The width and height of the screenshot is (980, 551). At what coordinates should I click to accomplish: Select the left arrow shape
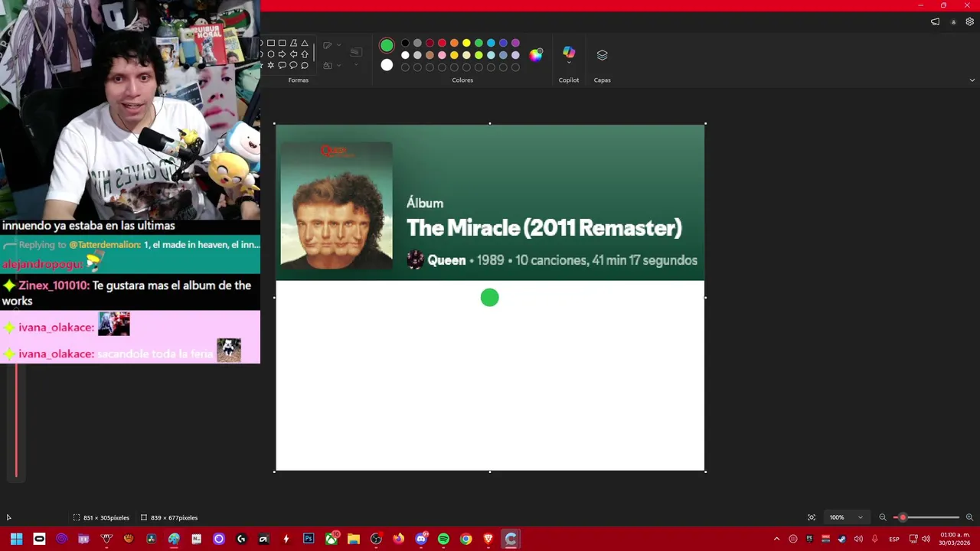[x=293, y=54]
